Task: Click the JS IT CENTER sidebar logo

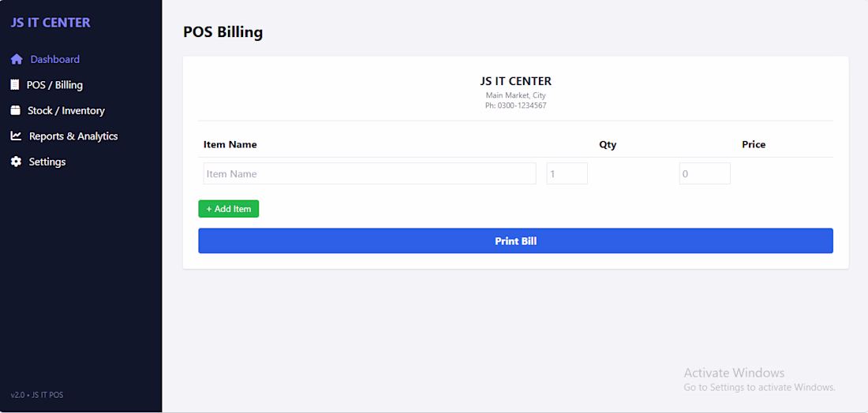Action: pyautogui.click(x=51, y=23)
